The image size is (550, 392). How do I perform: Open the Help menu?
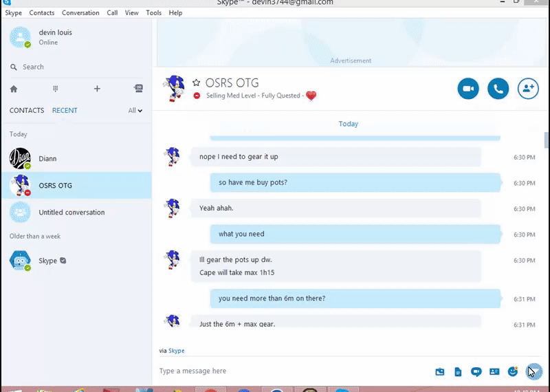175,13
